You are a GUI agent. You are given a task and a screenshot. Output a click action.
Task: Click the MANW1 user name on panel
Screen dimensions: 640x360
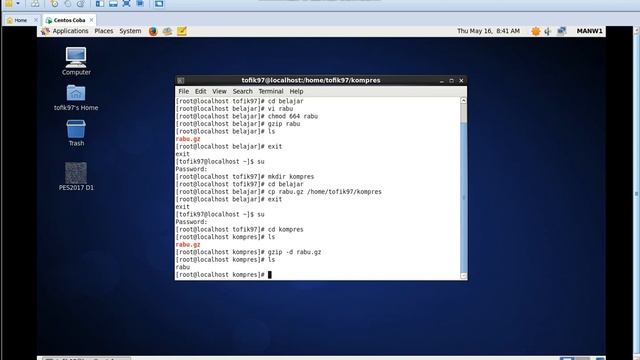589,31
